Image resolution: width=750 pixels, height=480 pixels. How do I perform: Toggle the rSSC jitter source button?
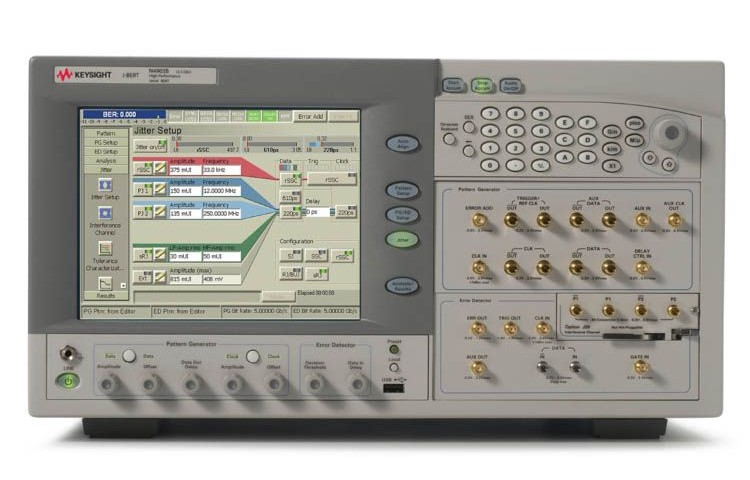point(143,169)
